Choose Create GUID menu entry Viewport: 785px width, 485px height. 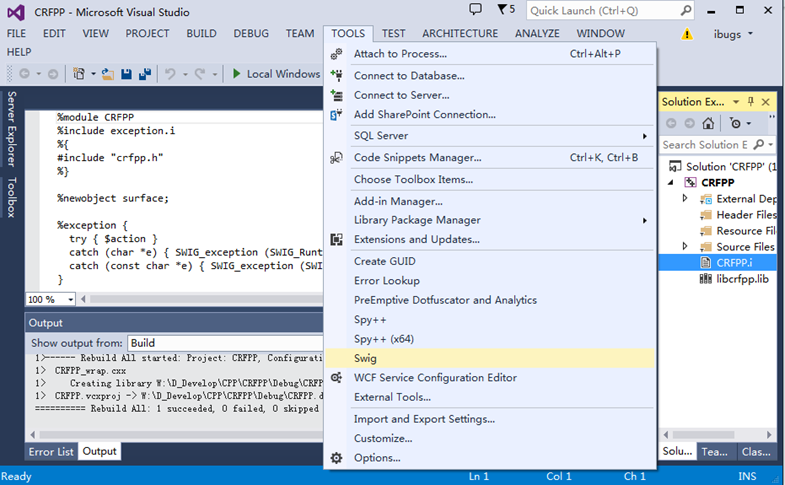[x=490, y=261]
